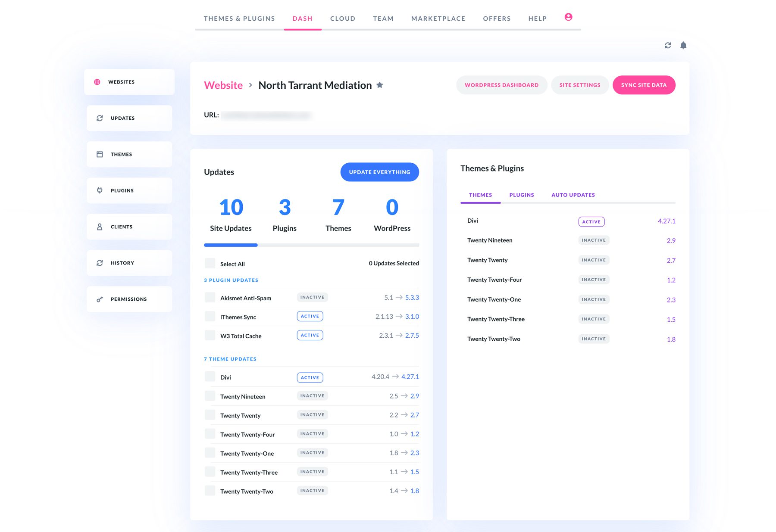Open the Auto Updates tab
This screenshot has width=776, height=532.
click(x=573, y=195)
